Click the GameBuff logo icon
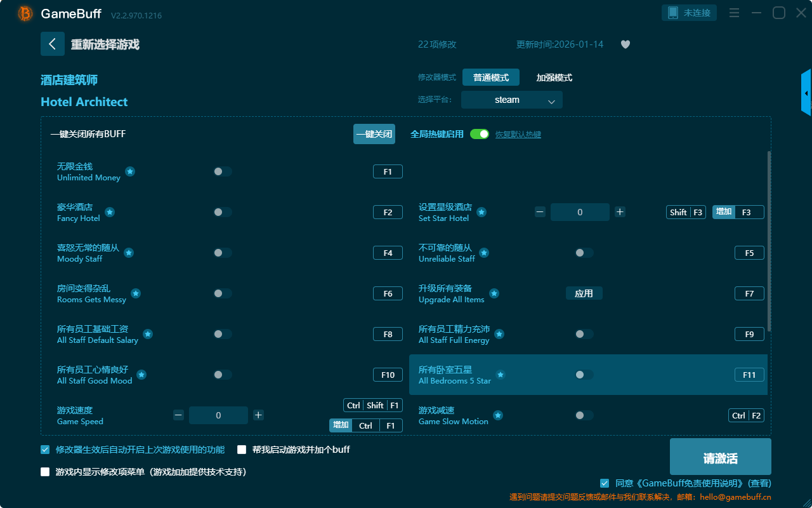The image size is (812, 508). click(25, 13)
